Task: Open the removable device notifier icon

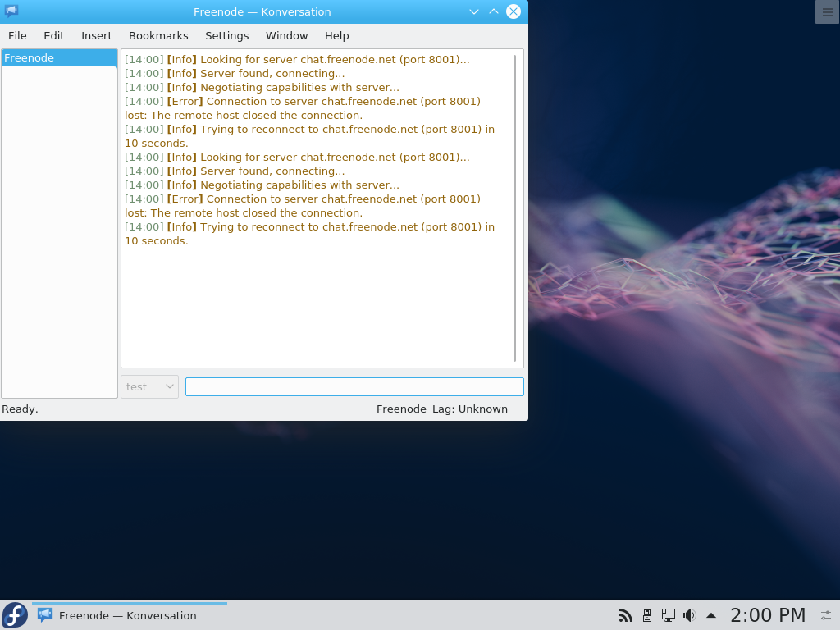Action: [x=647, y=615]
